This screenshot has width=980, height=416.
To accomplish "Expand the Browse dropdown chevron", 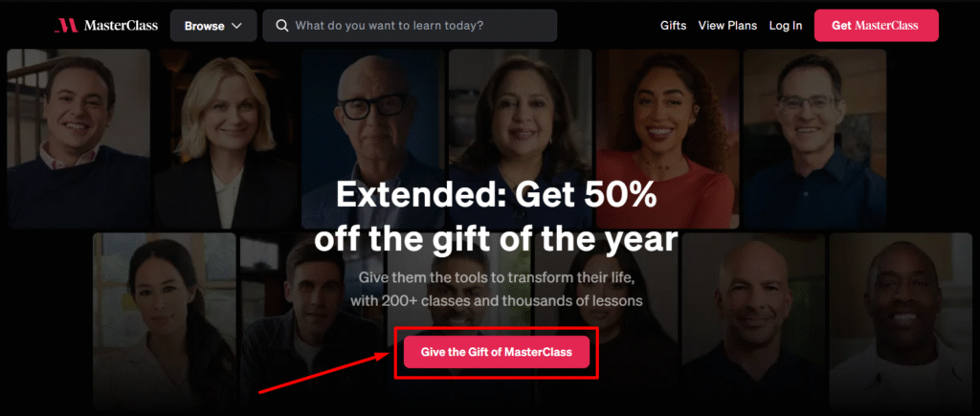I will [236, 26].
